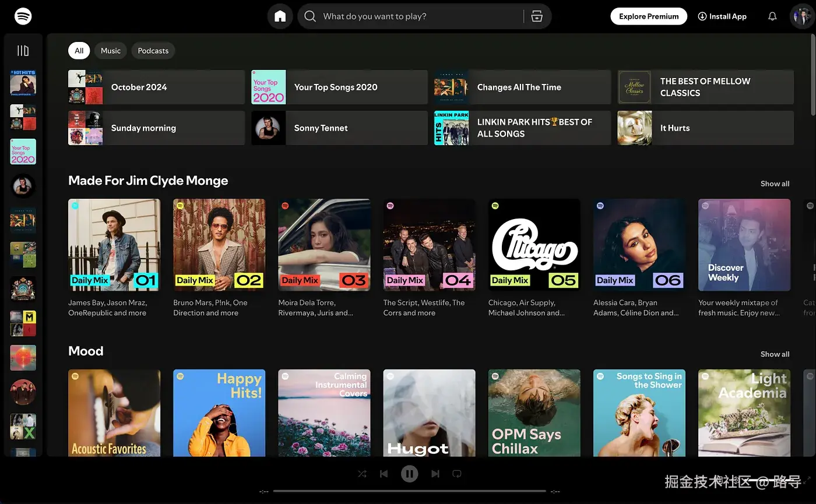Open the Sonny Tennet shortcut
The image size is (816, 504).
(x=339, y=128)
